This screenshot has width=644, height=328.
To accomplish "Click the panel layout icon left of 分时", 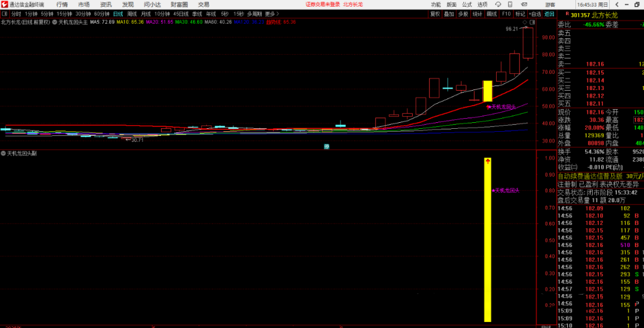I will 5,14.
